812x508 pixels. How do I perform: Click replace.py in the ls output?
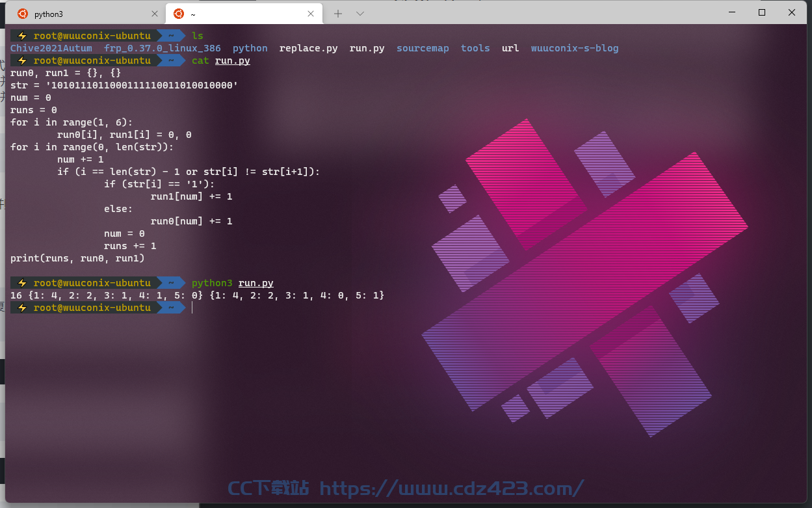(x=309, y=48)
